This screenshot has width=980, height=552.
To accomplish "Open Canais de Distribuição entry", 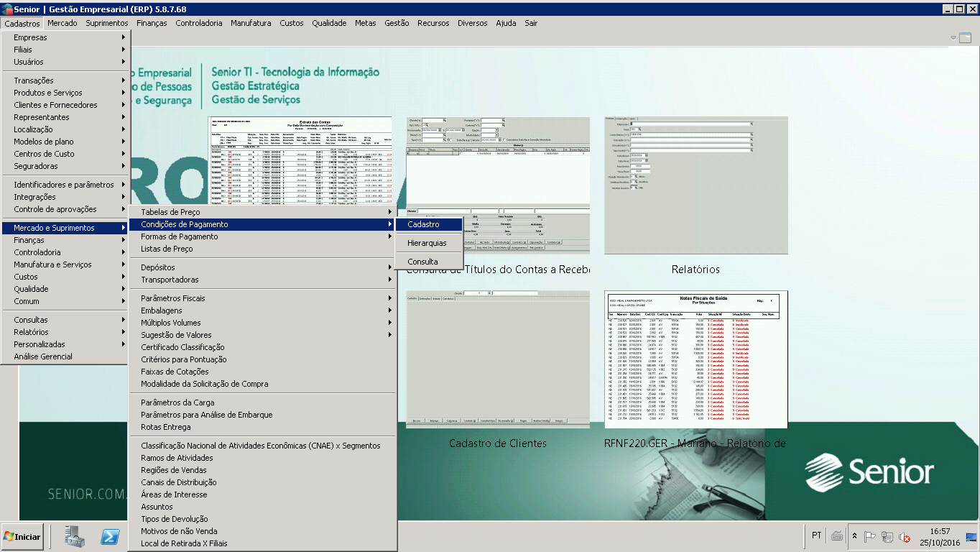I will 263,482.
